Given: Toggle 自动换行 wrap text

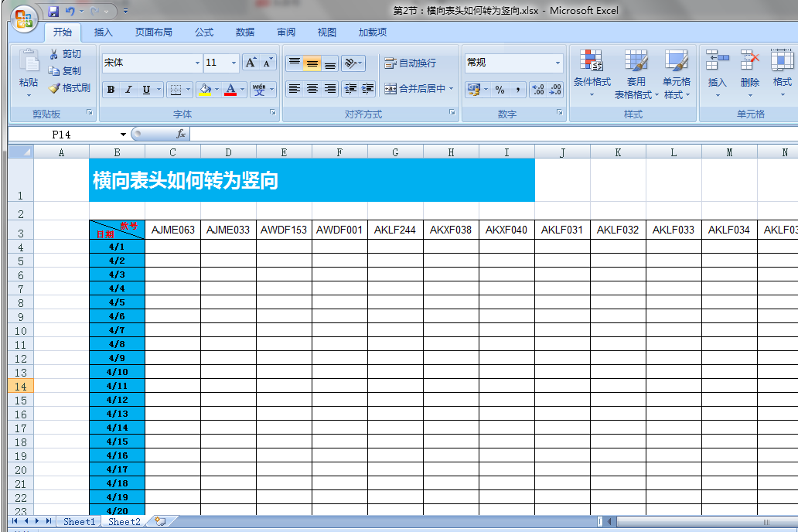Looking at the screenshot, I should (x=410, y=63).
